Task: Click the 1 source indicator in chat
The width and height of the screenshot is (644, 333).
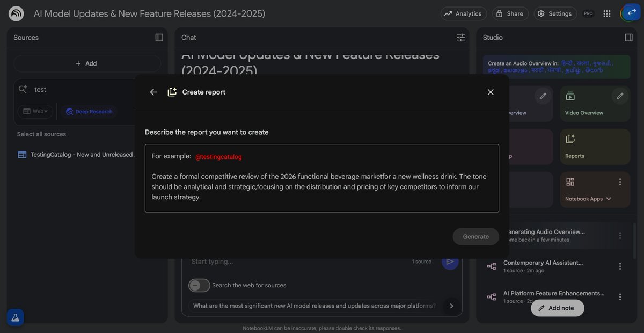Action: 421,262
